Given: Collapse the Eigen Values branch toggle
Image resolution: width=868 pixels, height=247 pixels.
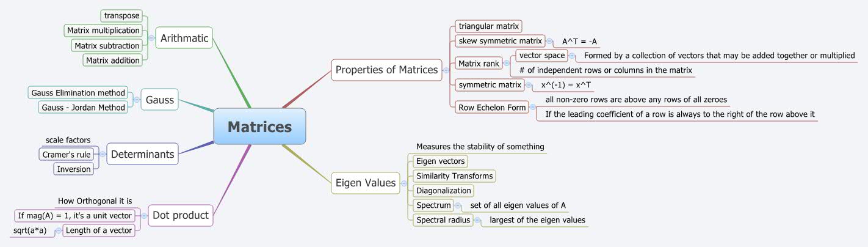Looking at the screenshot, I should 403,182.
